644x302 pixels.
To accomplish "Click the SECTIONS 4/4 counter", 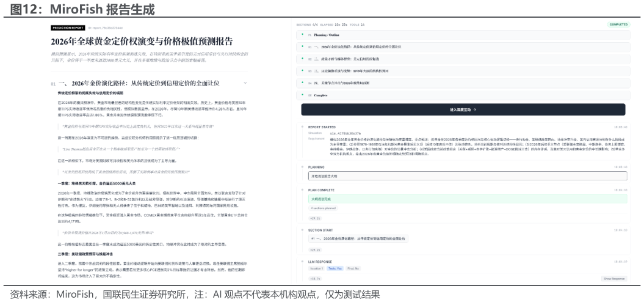I will [307, 24].
